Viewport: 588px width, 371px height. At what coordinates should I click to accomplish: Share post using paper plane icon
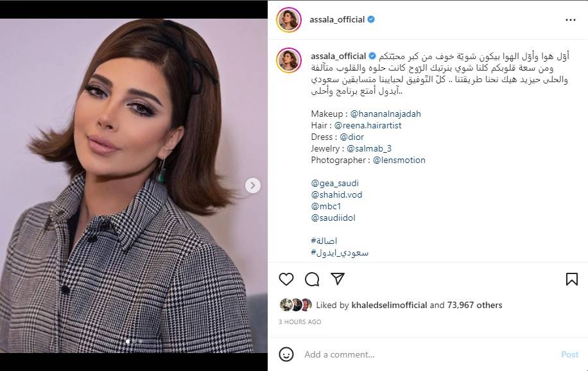click(338, 279)
